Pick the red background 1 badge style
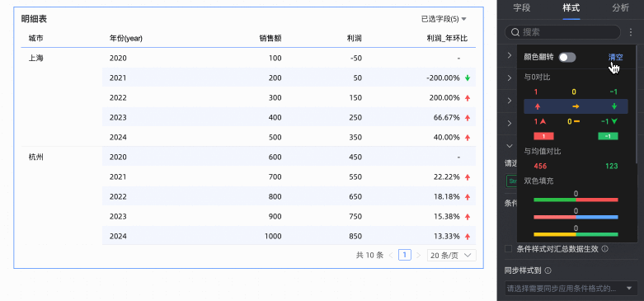 [x=543, y=136]
